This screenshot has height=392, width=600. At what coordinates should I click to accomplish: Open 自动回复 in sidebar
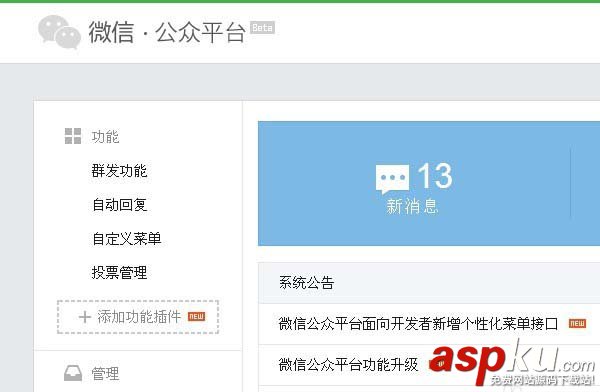pos(119,205)
